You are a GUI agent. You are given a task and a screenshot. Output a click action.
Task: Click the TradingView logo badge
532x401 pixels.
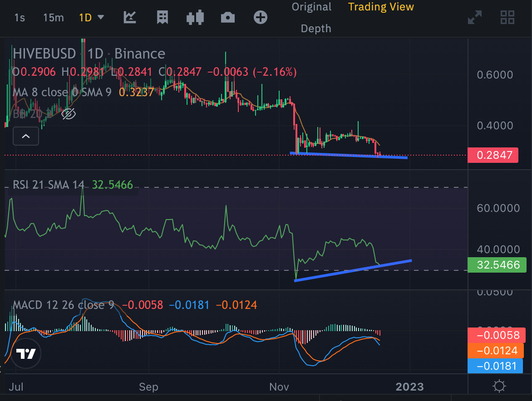[x=26, y=353]
